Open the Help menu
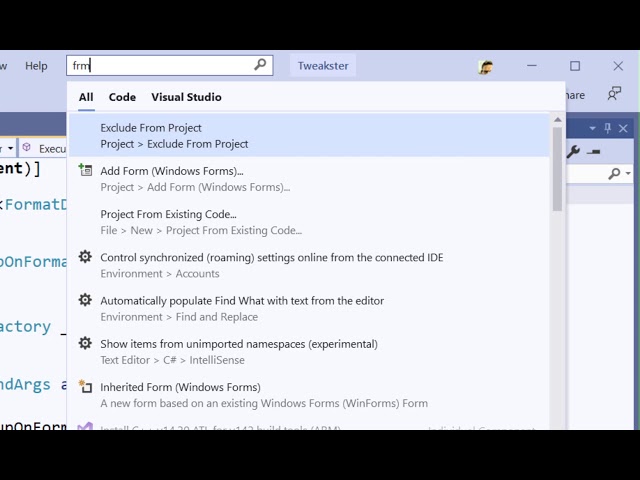The width and height of the screenshot is (640, 480). point(36,66)
